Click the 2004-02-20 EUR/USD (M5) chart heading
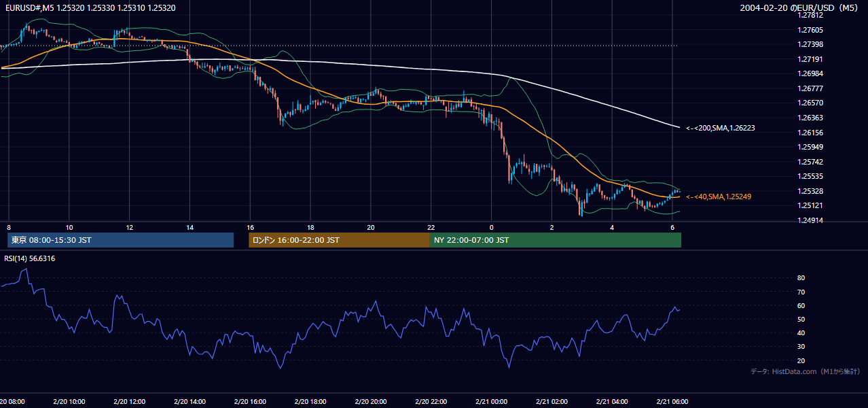This screenshot has height=408, width=868. pos(800,8)
